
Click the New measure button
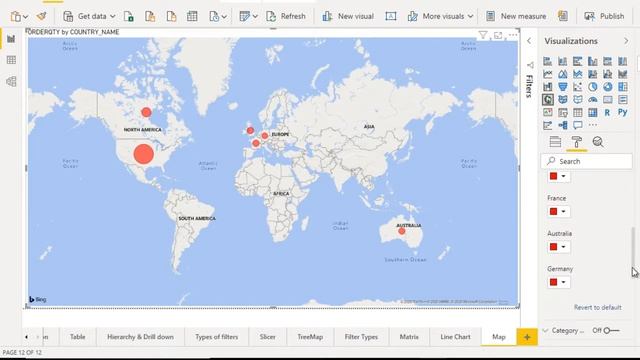tap(516, 16)
